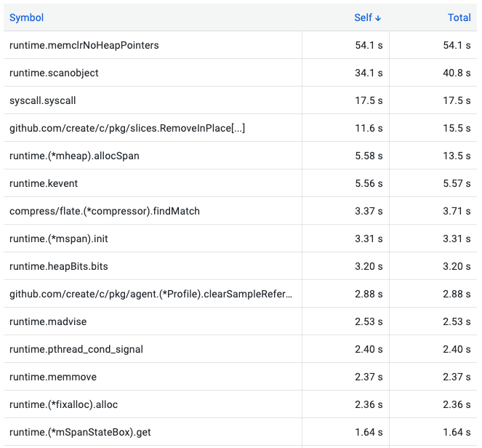Screen dimensions: 482x448
Task: Click runtime.pthread_cond_signal entry
Action: pos(76,349)
